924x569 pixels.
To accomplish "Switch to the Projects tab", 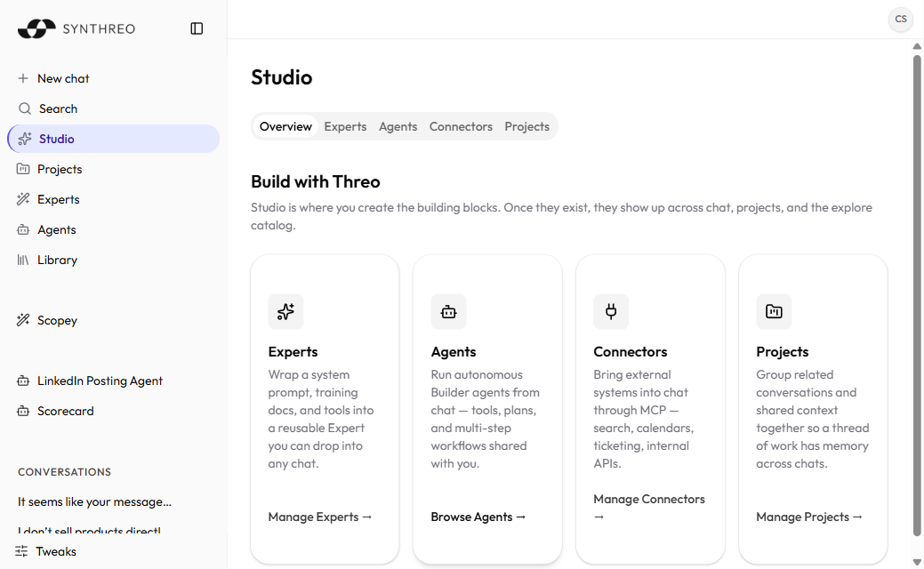I will [x=526, y=126].
